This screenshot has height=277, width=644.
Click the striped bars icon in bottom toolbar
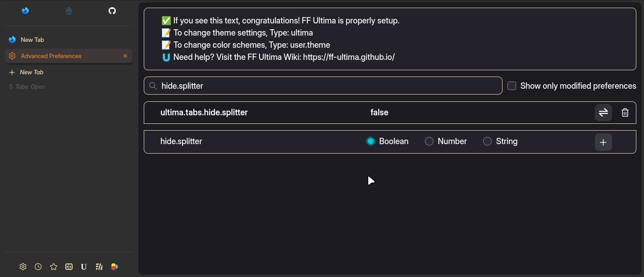99,267
